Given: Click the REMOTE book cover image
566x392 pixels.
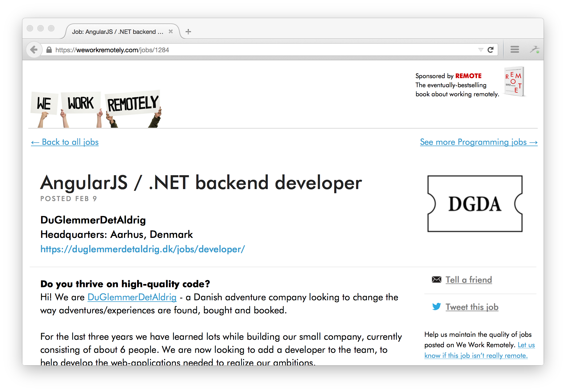Looking at the screenshot, I should tap(515, 82).
